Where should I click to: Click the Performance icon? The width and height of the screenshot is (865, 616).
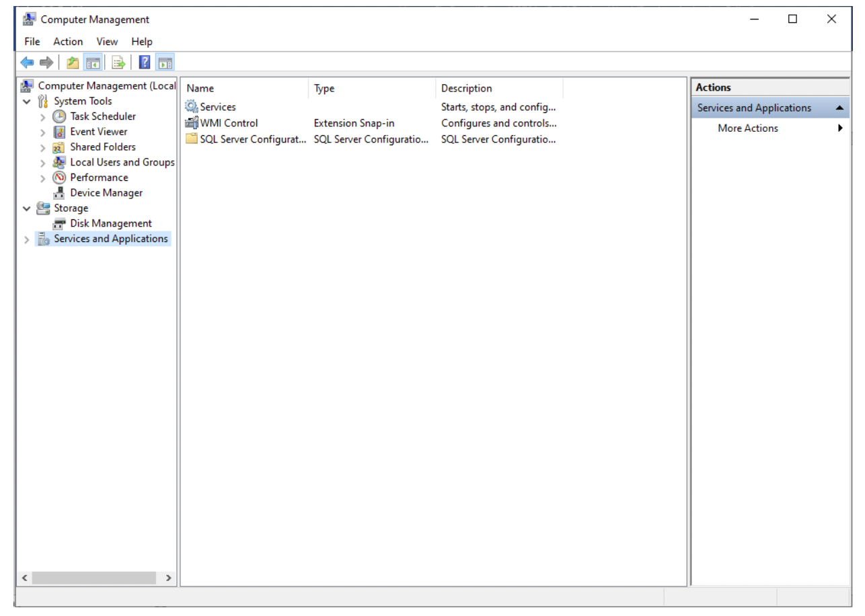pos(59,178)
